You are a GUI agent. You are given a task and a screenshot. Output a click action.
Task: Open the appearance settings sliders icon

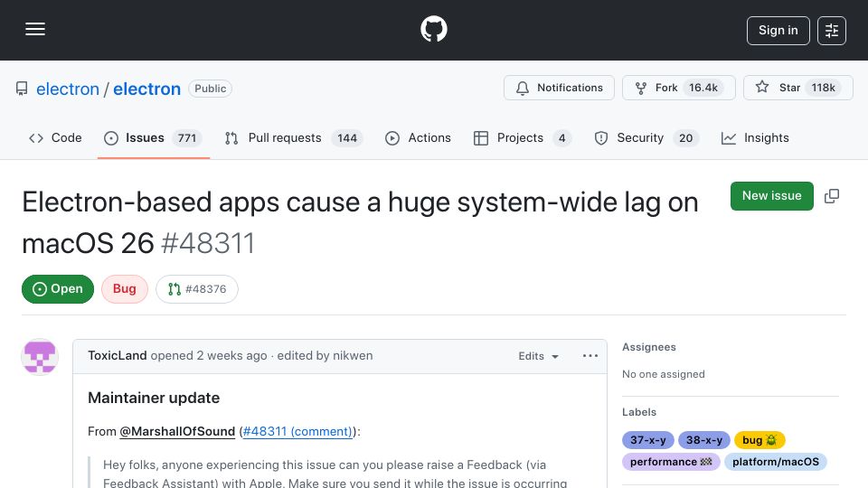[x=832, y=31]
